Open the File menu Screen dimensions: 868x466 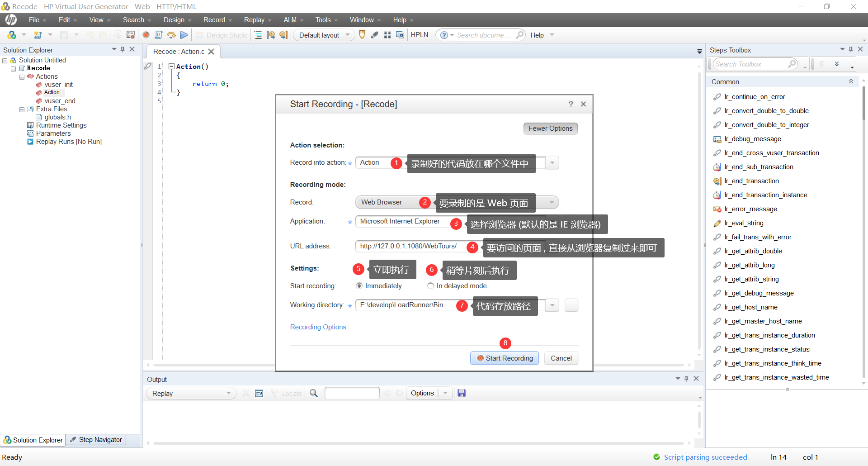pyautogui.click(x=38, y=20)
